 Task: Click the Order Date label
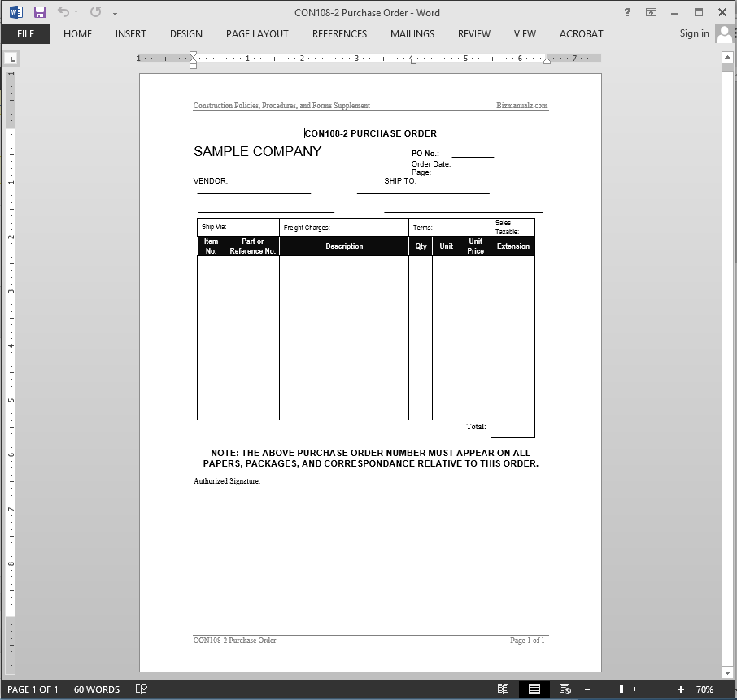431,164
